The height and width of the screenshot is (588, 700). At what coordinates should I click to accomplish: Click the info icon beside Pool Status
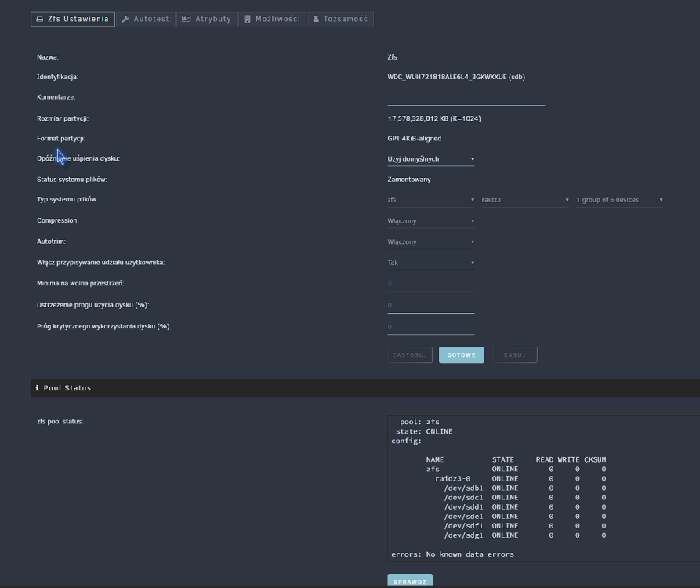pyautogui.click(x=37, y=387)
